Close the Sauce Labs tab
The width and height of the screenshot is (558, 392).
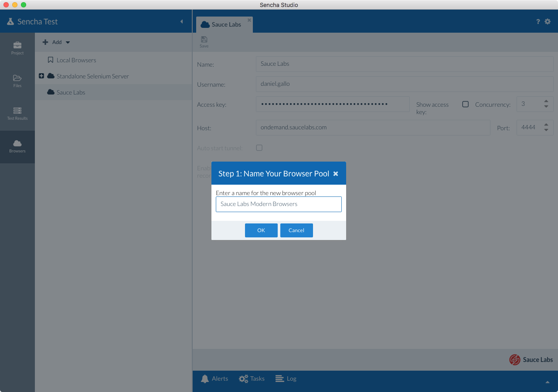point(249,20)
